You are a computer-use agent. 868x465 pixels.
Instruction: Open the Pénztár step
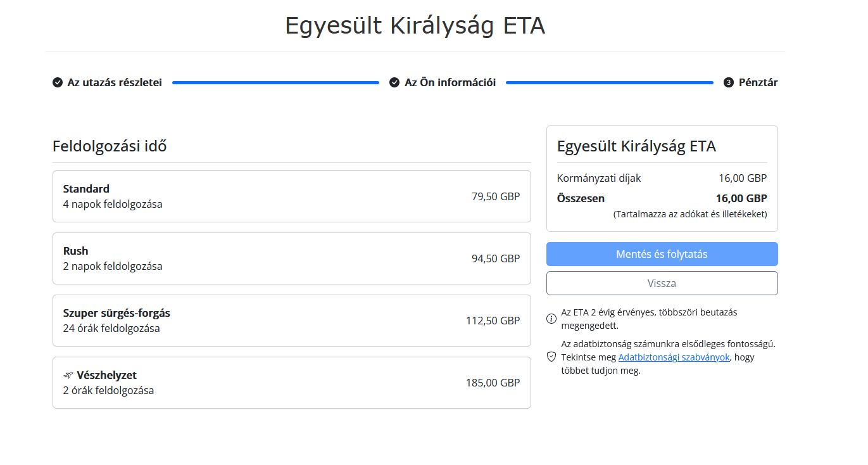(758, 82)
